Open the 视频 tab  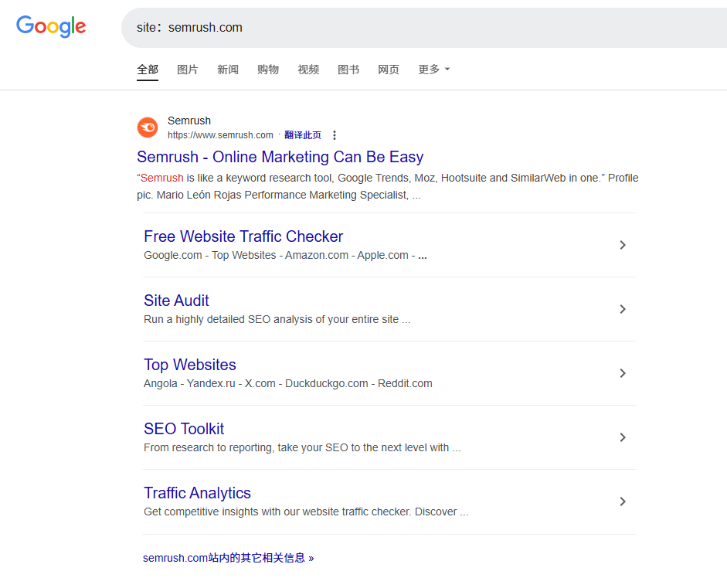[308, 70]
